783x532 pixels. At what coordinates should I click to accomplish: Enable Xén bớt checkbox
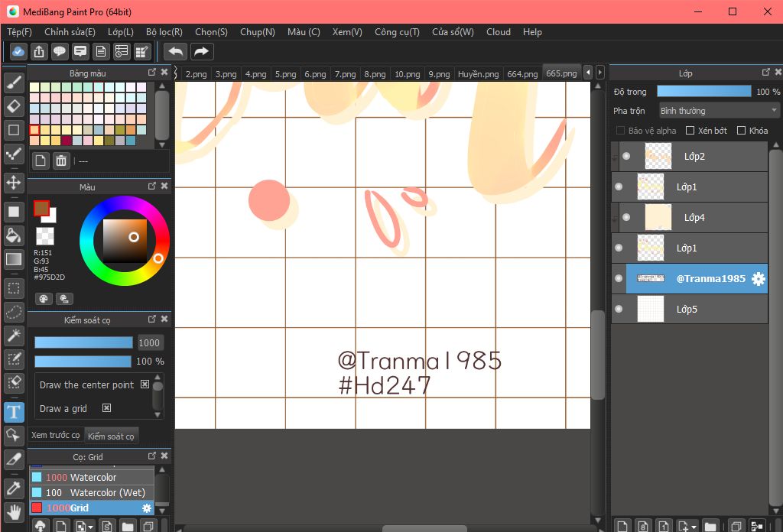690,130
